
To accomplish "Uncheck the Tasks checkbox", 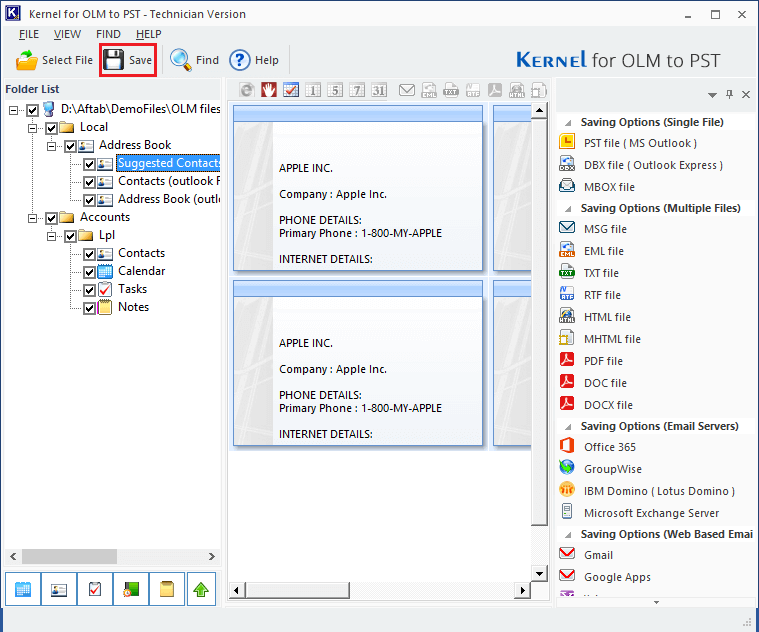I will [89, 290].
